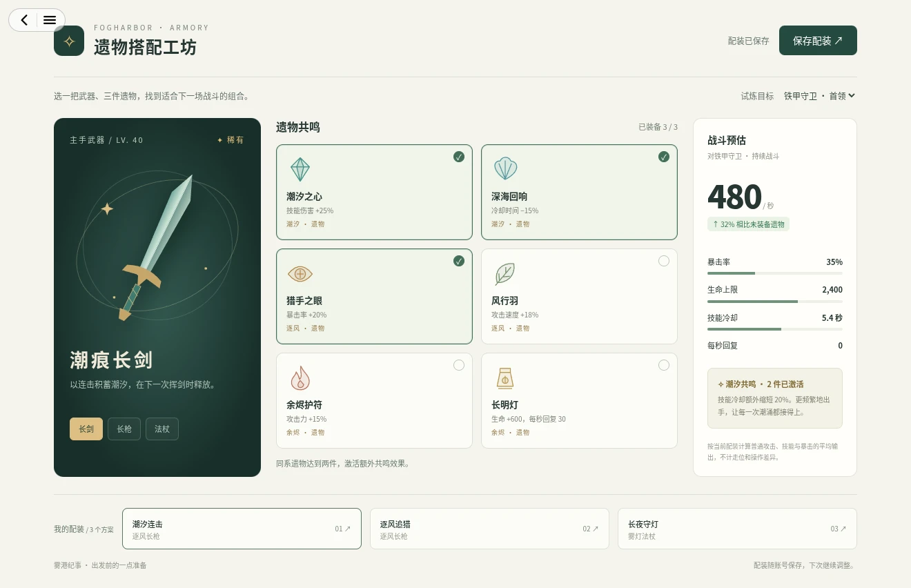This screenshot has width=911, height=588.
Task: Click the 战斗预估 panel heading
Action: pyautogui.click(x=727, y=140)
